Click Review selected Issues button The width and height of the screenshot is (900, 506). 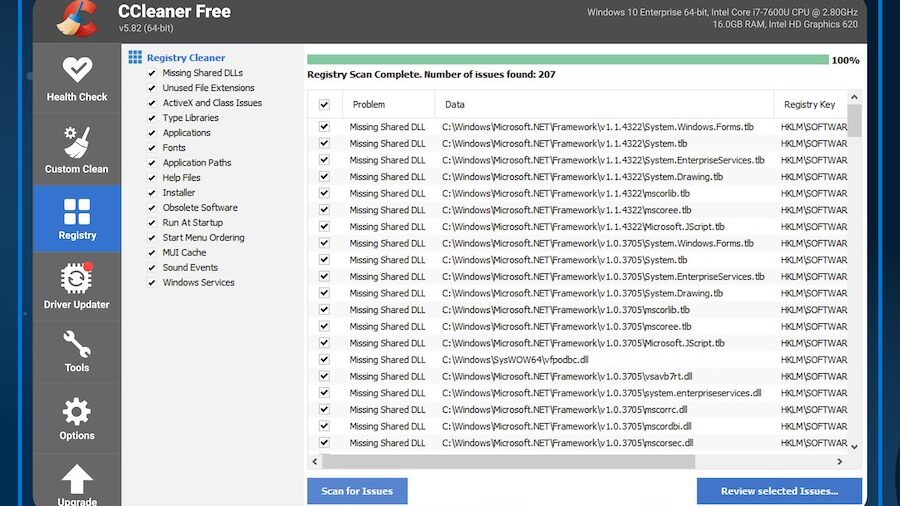780,491
